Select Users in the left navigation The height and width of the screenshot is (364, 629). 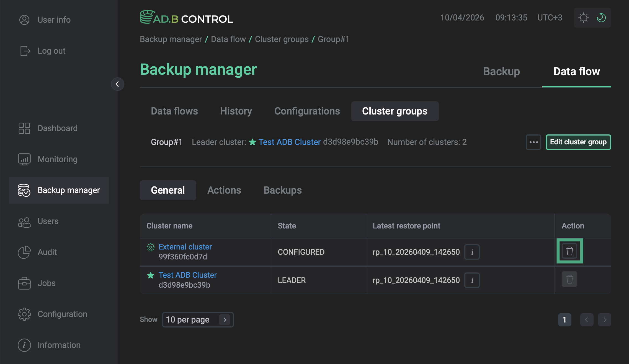click(x=48, y=221)
